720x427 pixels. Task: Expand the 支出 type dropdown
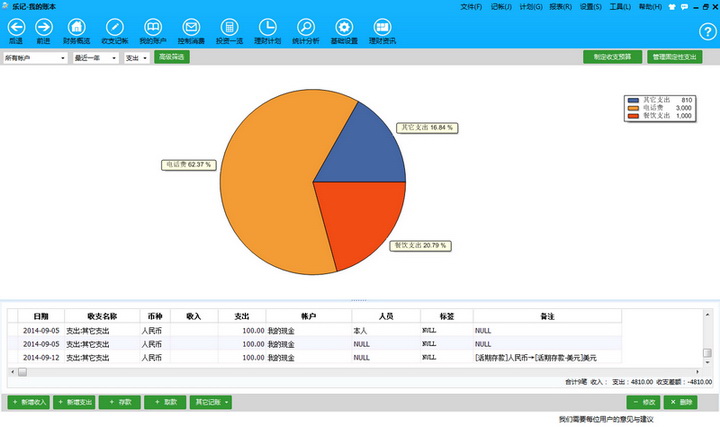click(x=136, y=58)
